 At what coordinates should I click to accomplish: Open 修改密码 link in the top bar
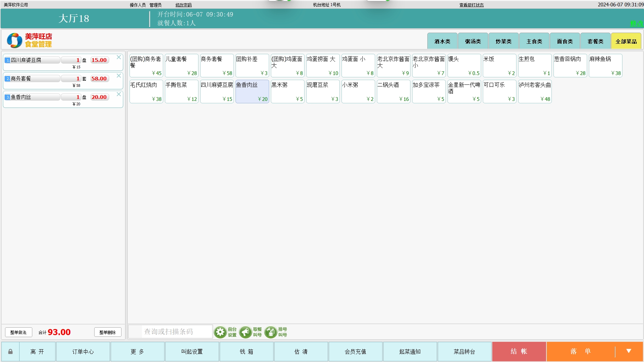click(183, 5)
